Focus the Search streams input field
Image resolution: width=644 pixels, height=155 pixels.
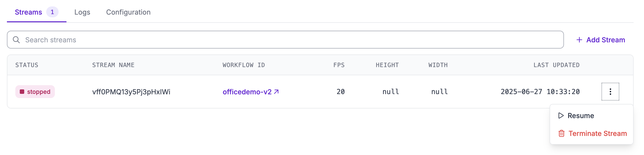pos(285,40)
